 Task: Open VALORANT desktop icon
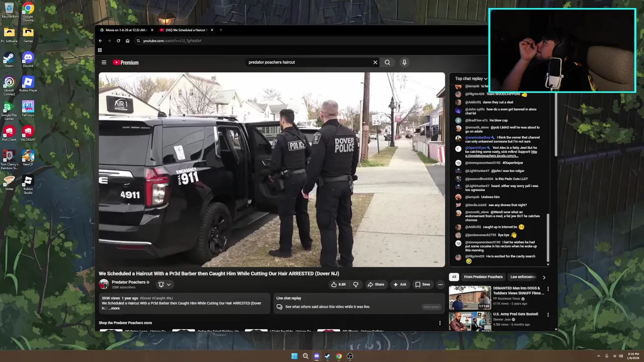[28, 133]
